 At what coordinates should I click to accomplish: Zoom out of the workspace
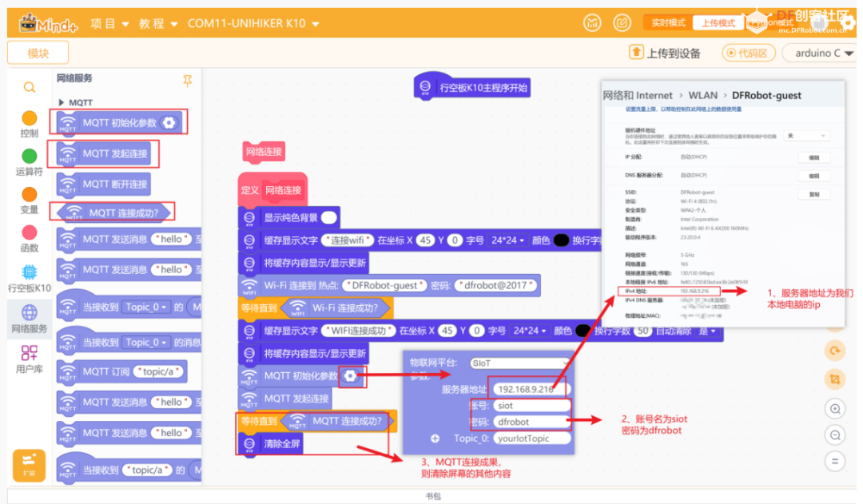click(835, 435)
